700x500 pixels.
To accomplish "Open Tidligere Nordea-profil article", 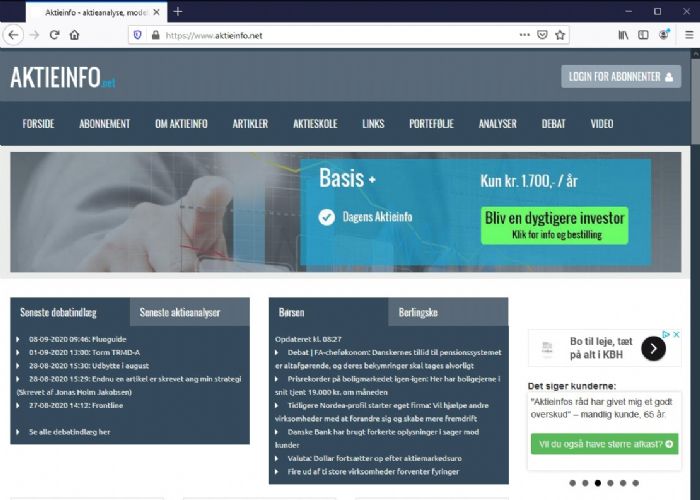I will click(x=382, y=412).
